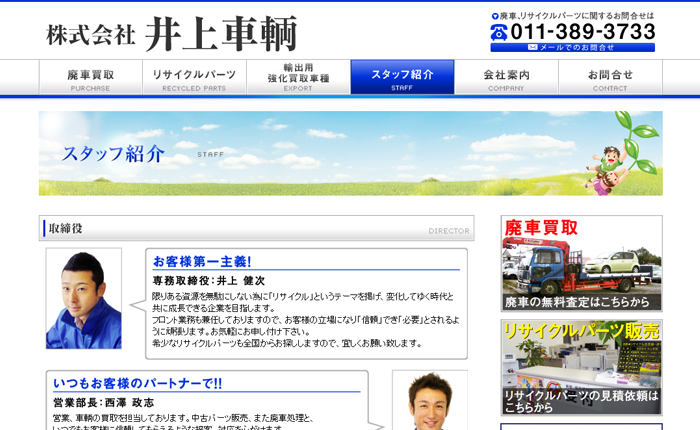Select 輸出用強化買取車種 EXPORT menu item
The height and width of the screenshot is (430, 700).
coord(298,77)
